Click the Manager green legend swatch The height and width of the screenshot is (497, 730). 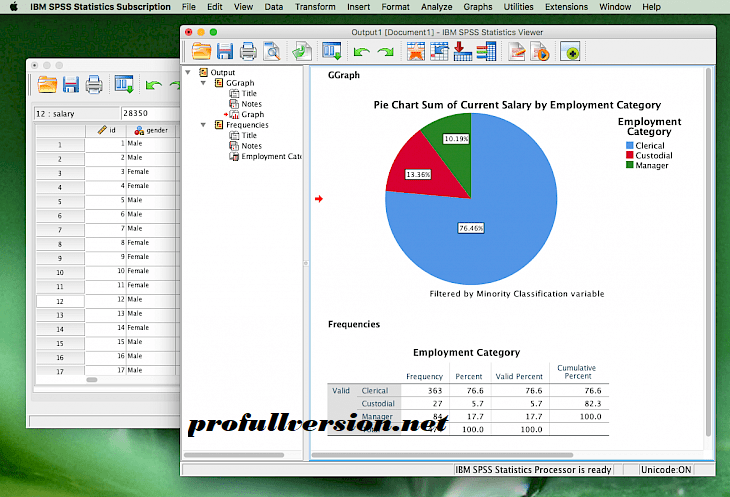(x=629, y=165)
